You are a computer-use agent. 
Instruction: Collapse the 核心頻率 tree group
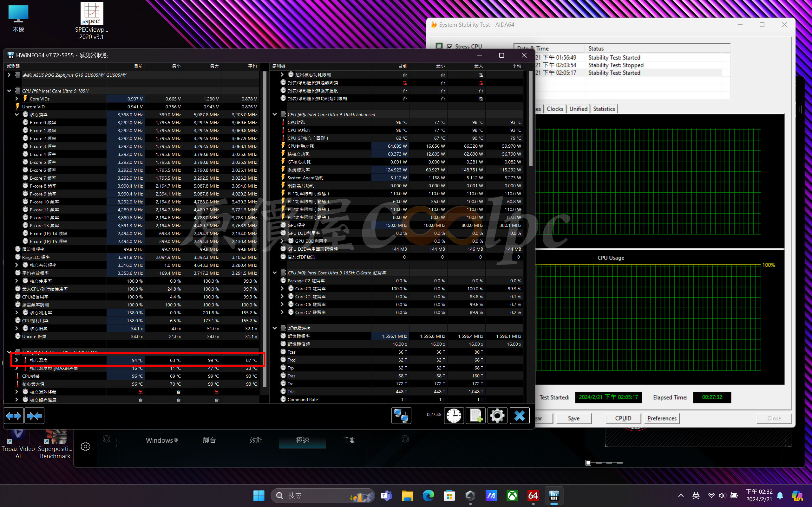(x=16, y=115)
